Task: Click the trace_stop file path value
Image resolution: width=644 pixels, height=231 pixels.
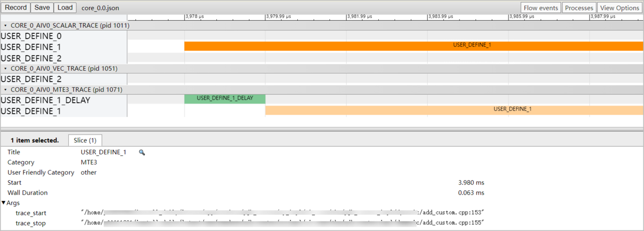Action: tap(282, 222)
